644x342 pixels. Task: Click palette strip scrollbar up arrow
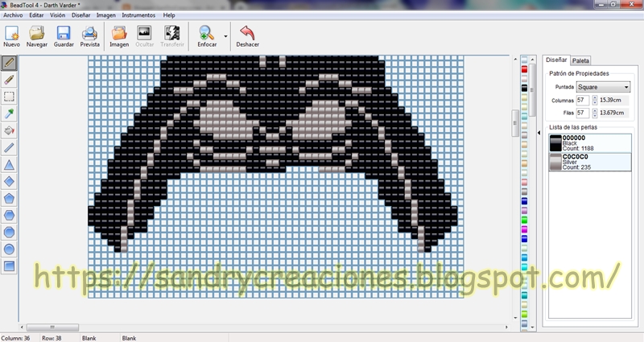coord(533,60)
